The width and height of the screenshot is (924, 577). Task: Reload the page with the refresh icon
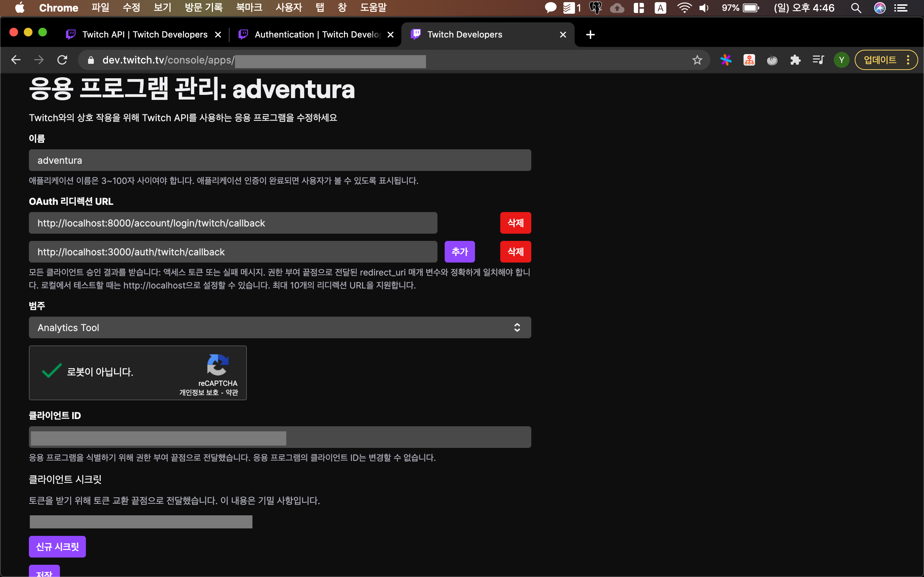click(x=62, y=60)
